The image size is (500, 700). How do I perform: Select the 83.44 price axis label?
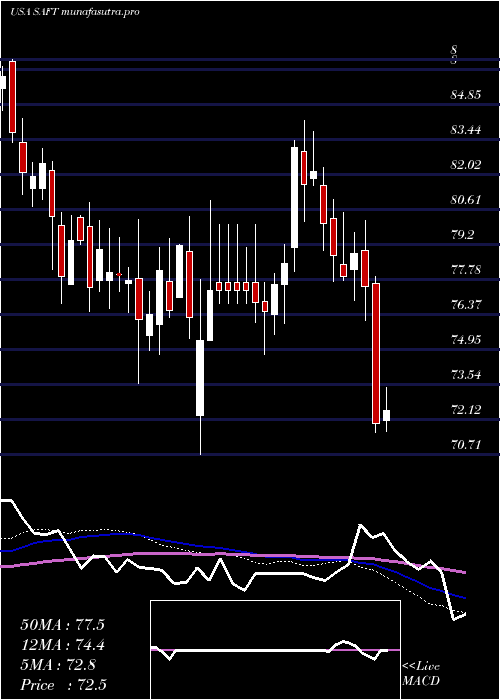[466, 130]
